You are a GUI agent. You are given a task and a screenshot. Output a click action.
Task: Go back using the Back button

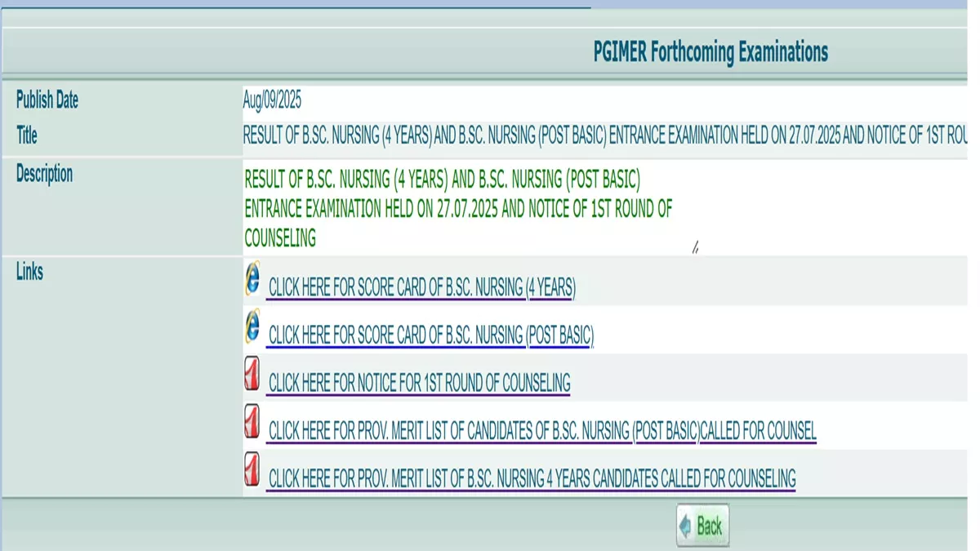click(x=702, y=526)
